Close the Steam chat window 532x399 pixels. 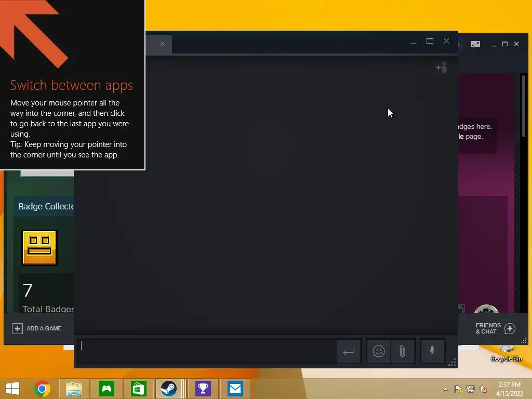pos(446,41)
